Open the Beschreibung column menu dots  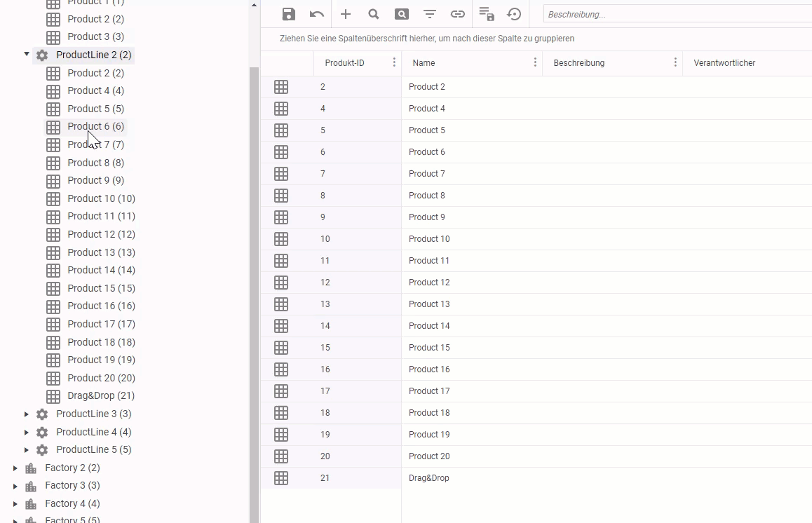coord(675,62)
